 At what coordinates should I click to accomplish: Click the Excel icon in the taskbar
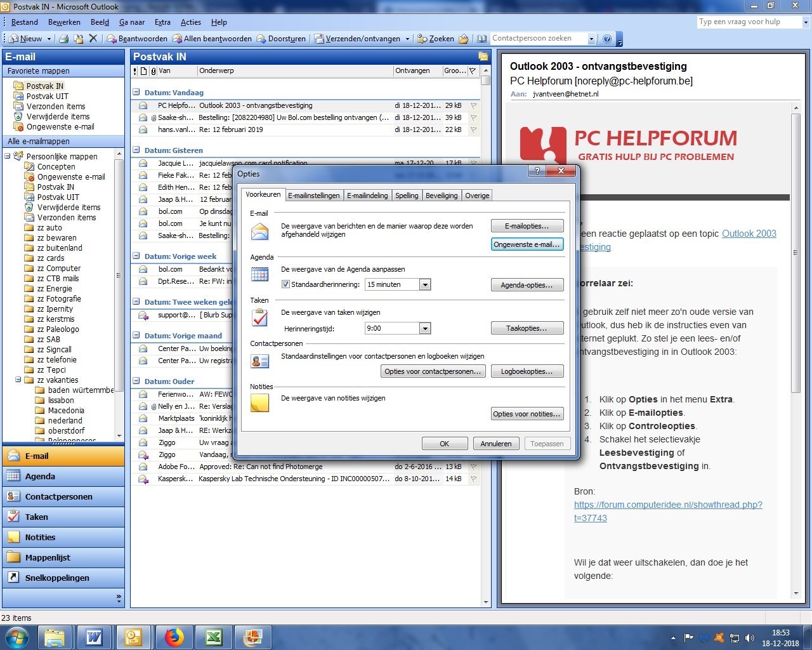pyautogui.click(x=214, y=637)
